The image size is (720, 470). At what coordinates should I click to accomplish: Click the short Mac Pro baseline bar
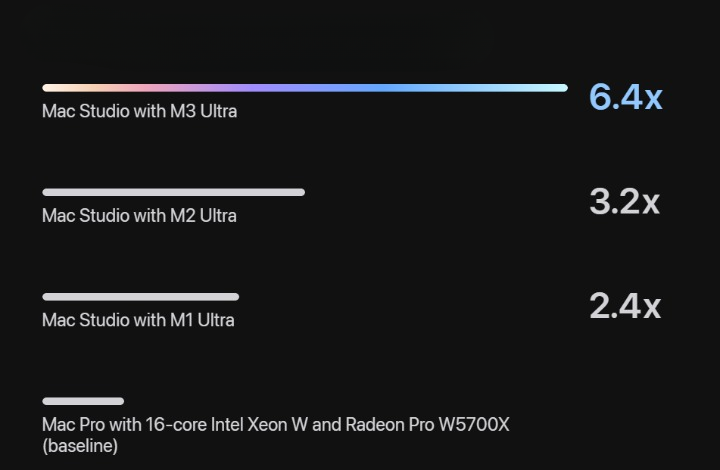pos(83,401)
